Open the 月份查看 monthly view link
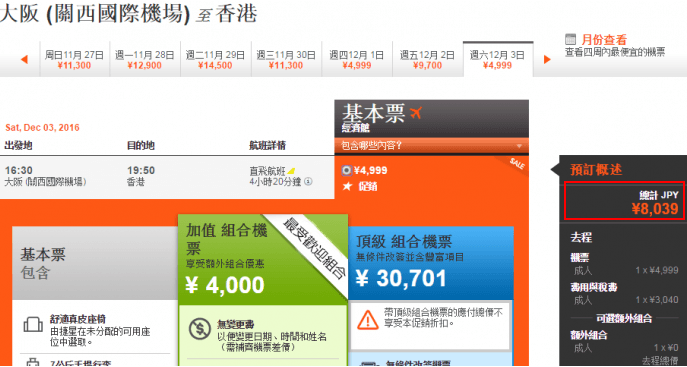 (x=604, y=39)
